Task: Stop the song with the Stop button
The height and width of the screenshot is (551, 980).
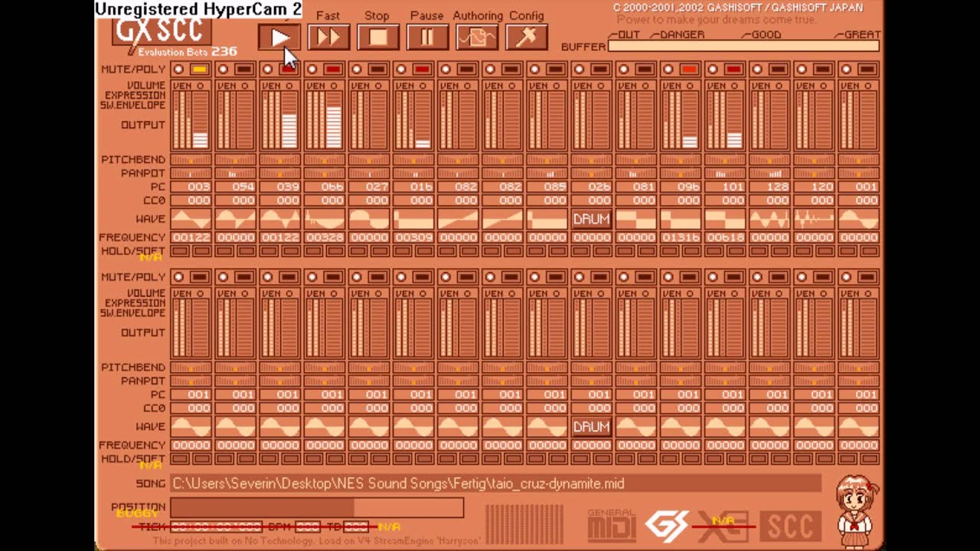Action: (377, 37)
